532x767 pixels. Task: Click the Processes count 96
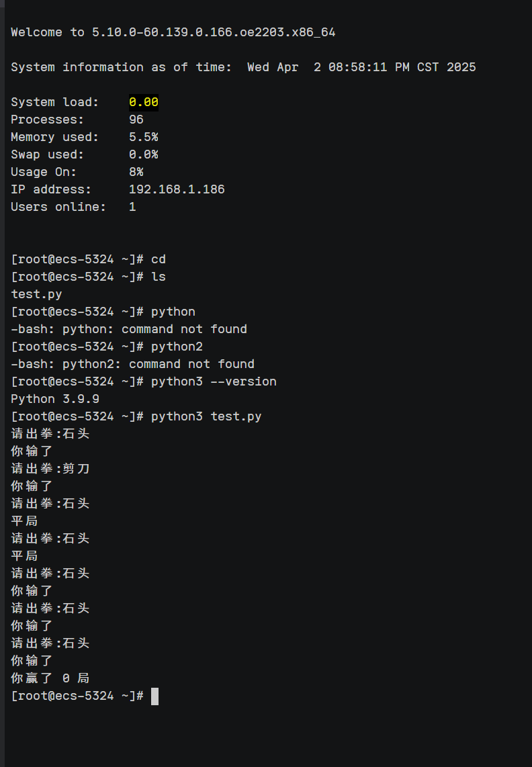(136, 120)
